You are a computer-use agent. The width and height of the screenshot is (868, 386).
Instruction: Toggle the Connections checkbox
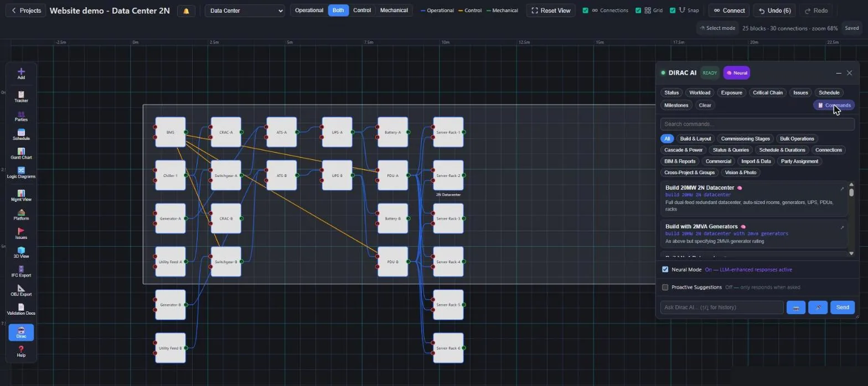coord(586,11)
